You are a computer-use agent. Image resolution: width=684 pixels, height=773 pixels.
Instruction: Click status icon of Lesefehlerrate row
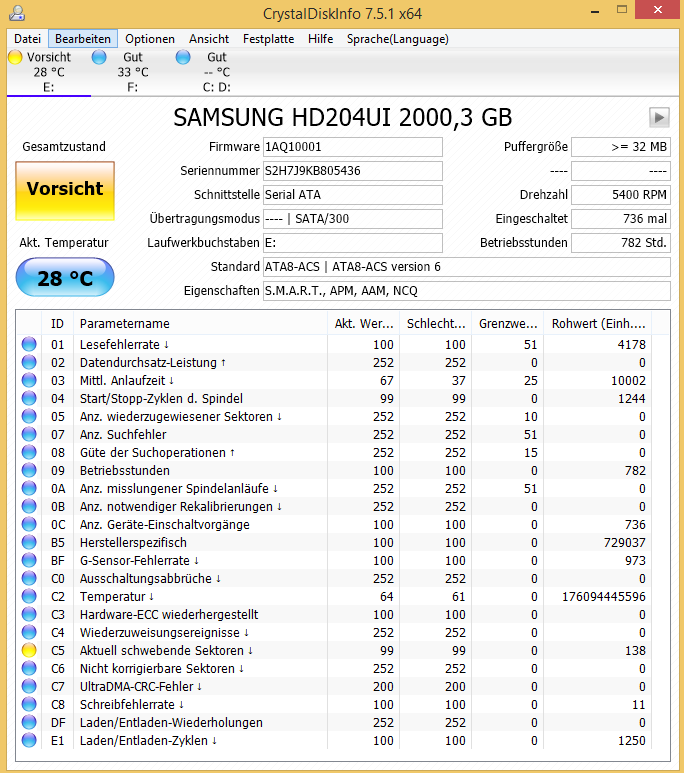pyautogui.click(x=29, y=344)
